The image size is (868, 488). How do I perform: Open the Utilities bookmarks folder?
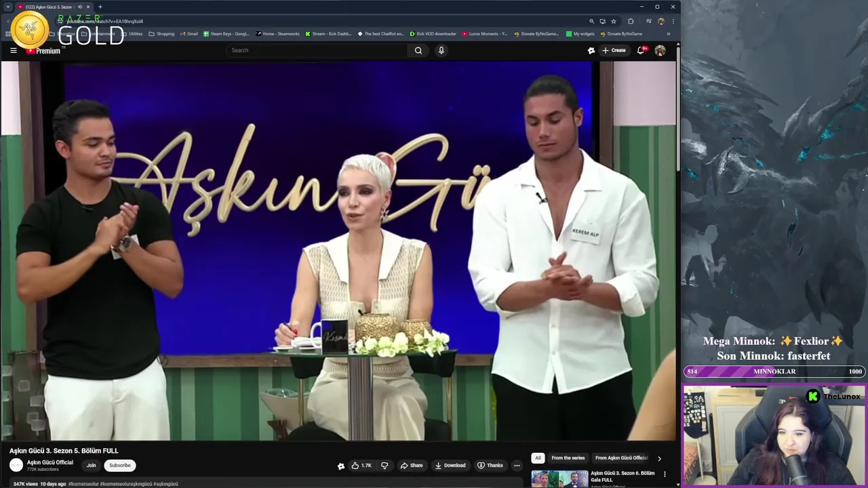132,34
